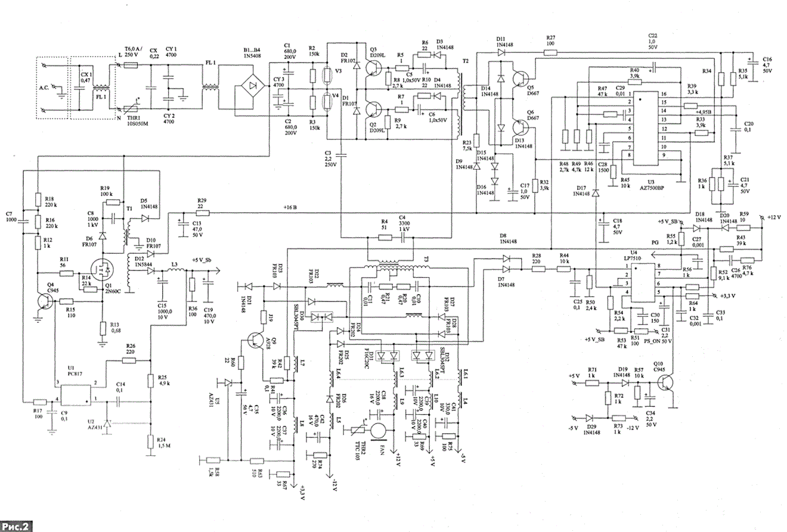Viewport: 787px width, 532px height.
Task: Click the 'R19 100 k' resistor label
Action: (107, 191)
